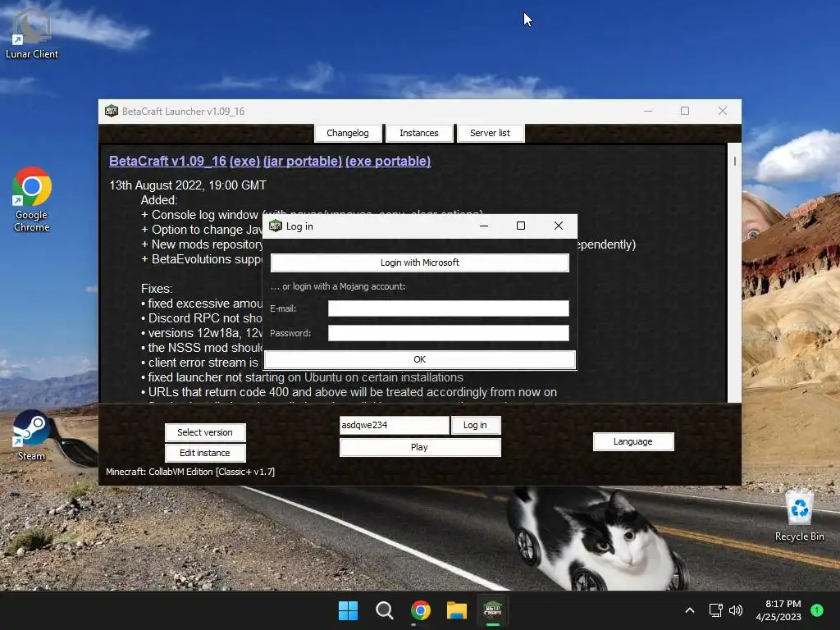
Task: Open File Explorer from the taskbar
Action: coord(456,610)
